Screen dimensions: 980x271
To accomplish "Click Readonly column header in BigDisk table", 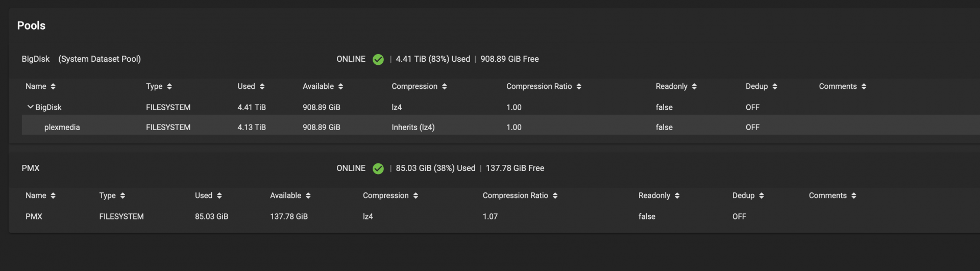I will point(672,86).
